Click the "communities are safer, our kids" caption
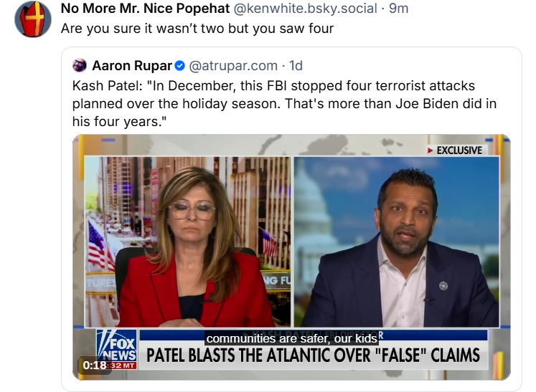 click(291, 338)
